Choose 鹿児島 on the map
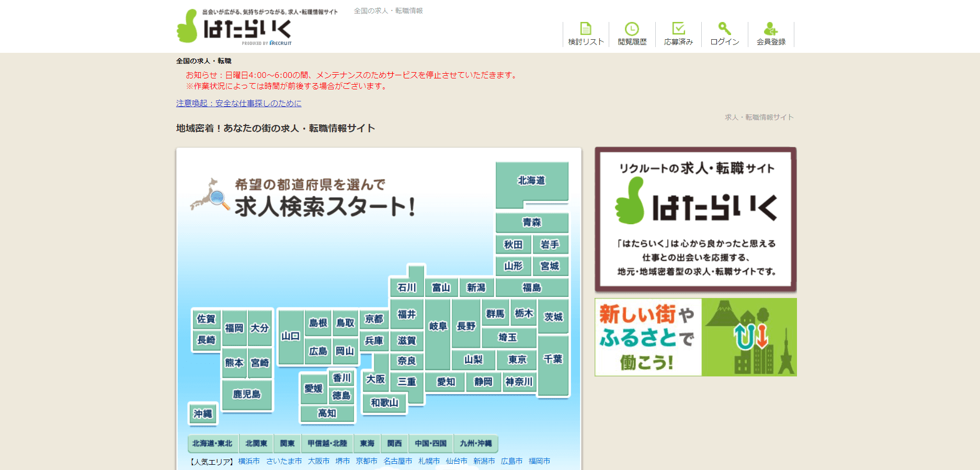 (247, 394)
